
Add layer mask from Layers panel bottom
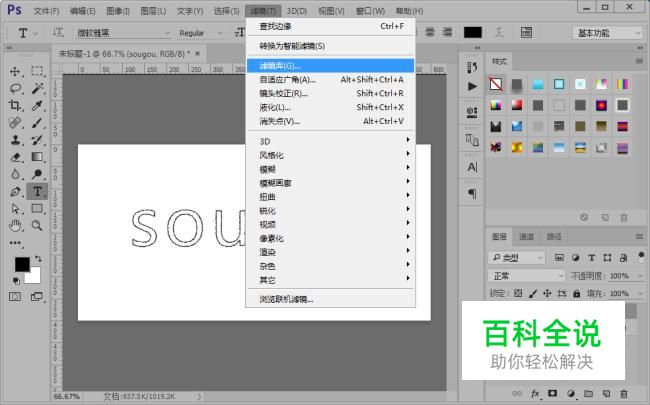click(x=553, y=393)
